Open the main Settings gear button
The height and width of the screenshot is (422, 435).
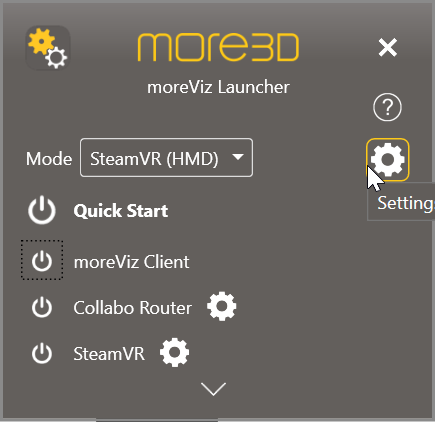(387, 160)
